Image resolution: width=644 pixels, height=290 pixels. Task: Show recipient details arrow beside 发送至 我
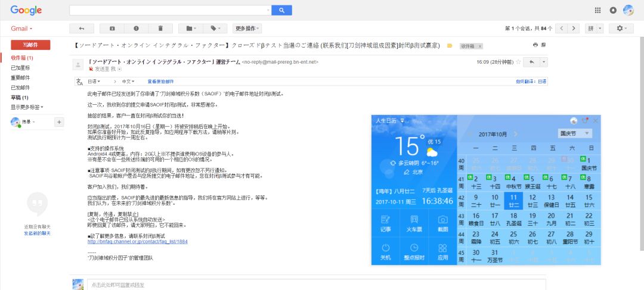119,69
